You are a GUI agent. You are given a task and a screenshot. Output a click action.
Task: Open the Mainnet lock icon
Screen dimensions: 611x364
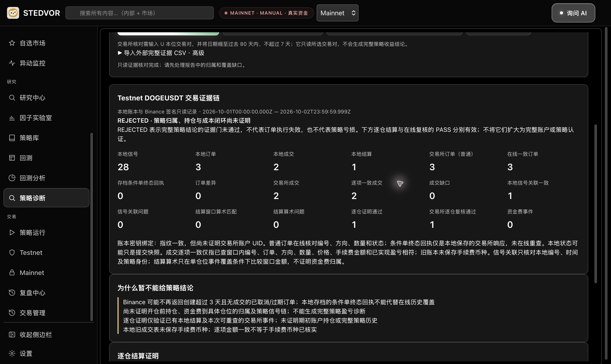tap(12, 273)
